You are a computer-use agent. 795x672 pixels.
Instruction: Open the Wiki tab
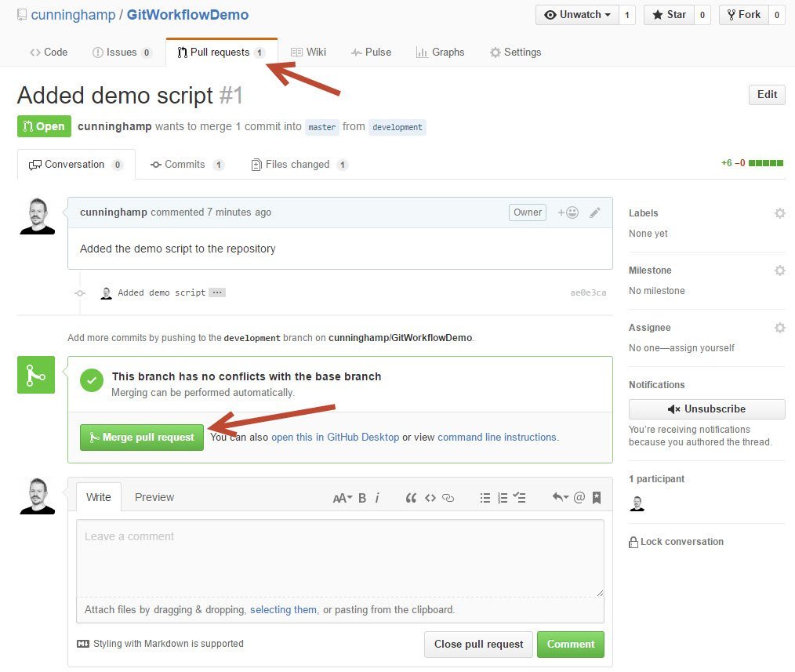[308, 53]
